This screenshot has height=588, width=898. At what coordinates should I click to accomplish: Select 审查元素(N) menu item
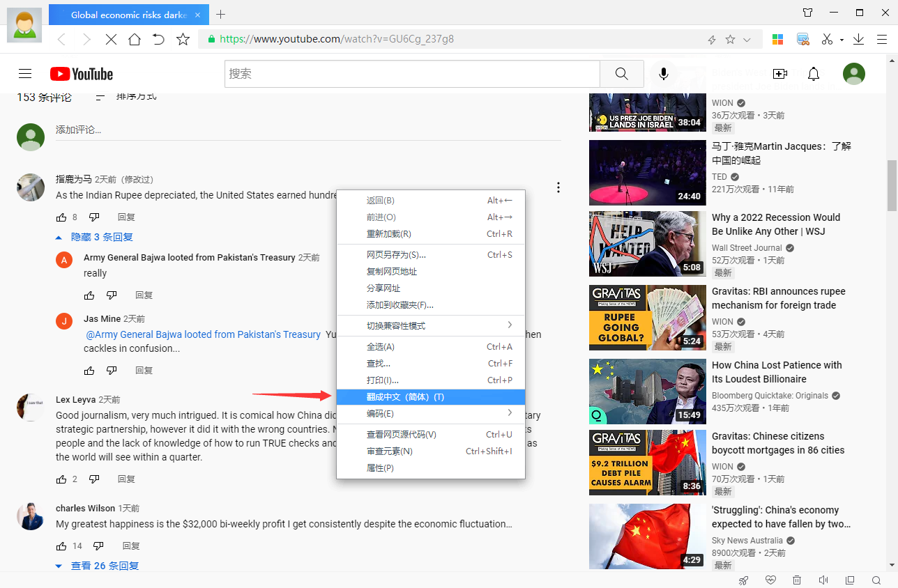[x=431, y=451]
